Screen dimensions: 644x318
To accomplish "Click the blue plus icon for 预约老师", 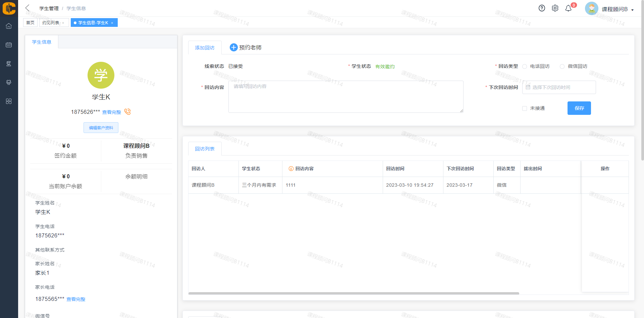I will pos(233,48).
